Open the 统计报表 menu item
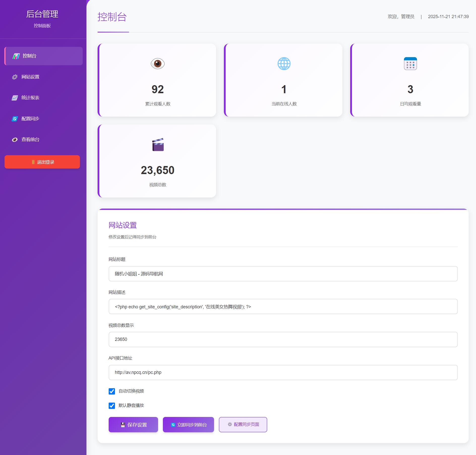The height and width of the screenshot is (455, 476). [30, 98]
